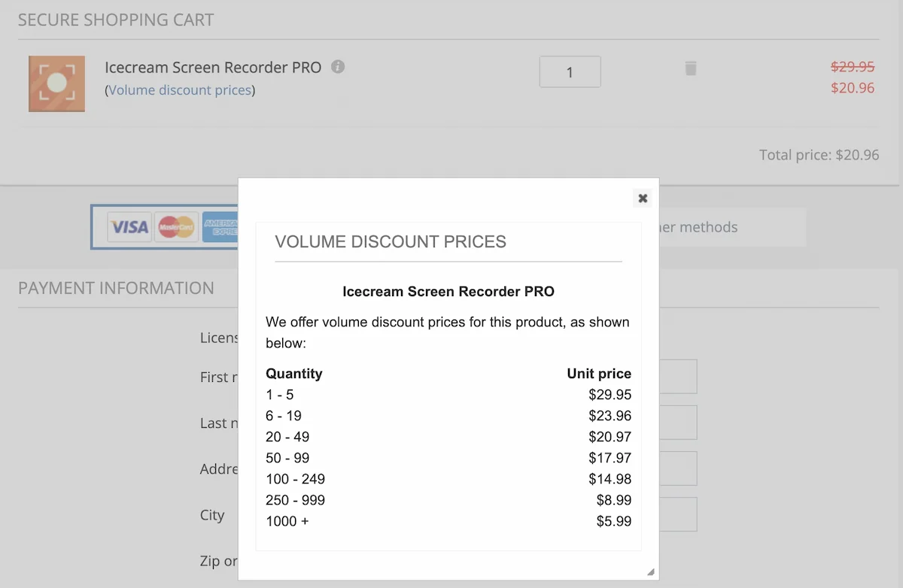Click the 50 - 99 quantity row

coord(448,458)
